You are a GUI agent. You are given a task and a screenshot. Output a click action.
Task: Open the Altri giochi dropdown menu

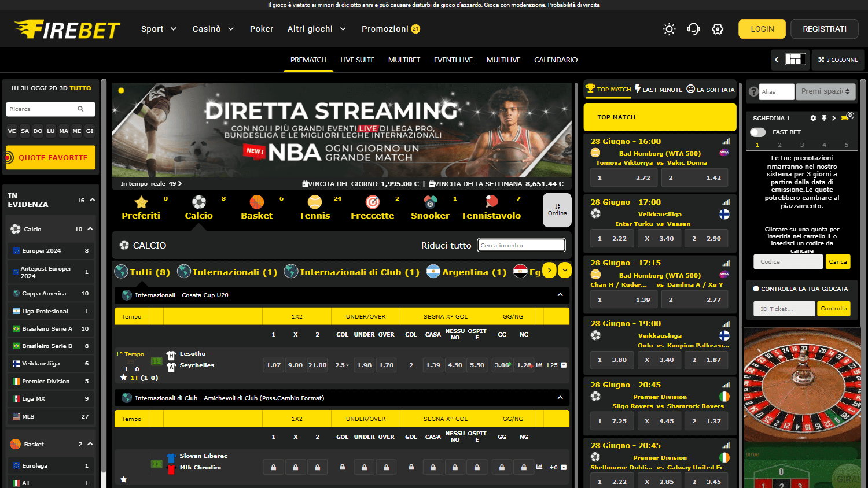[317, 29]
